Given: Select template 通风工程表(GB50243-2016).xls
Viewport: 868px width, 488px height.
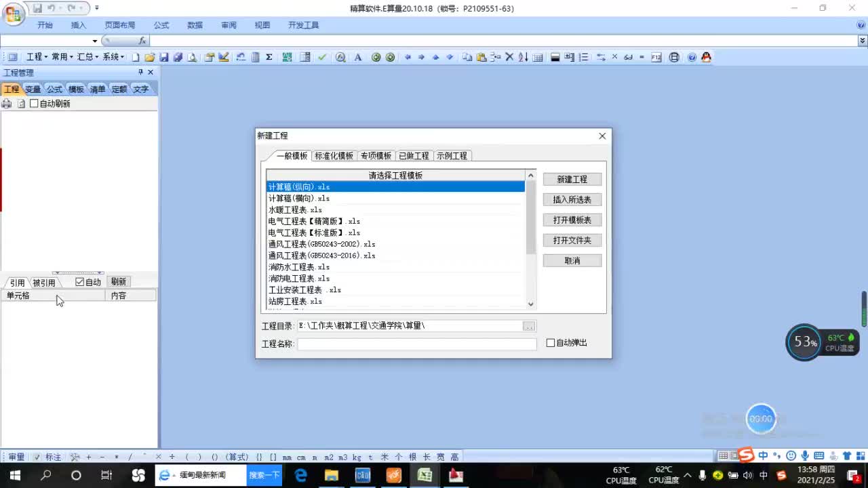Looking at the screenshot, I should click(395, 256).
